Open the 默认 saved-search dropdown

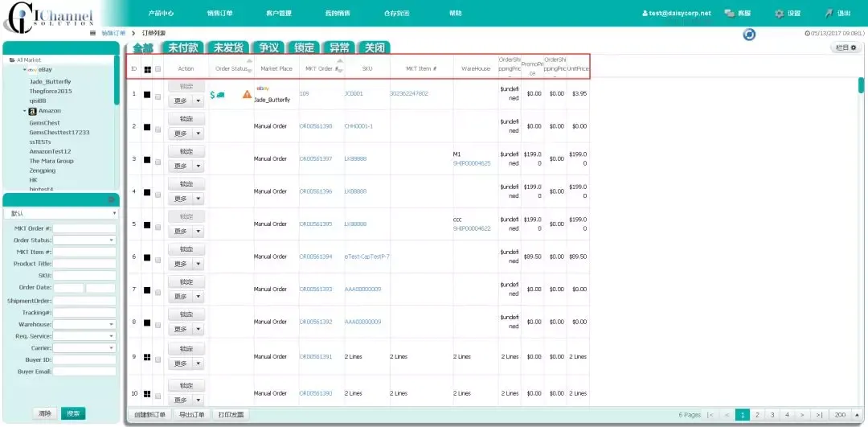60,213
